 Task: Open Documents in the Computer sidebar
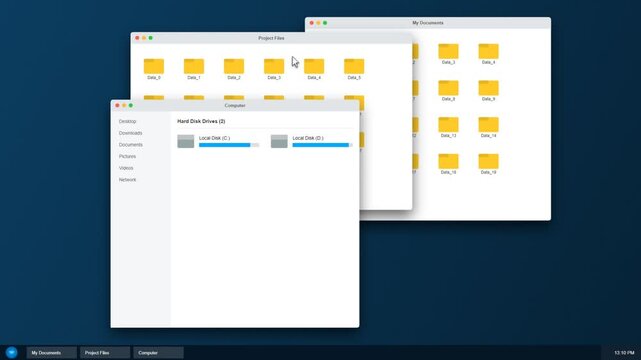(x=131, y=145)
